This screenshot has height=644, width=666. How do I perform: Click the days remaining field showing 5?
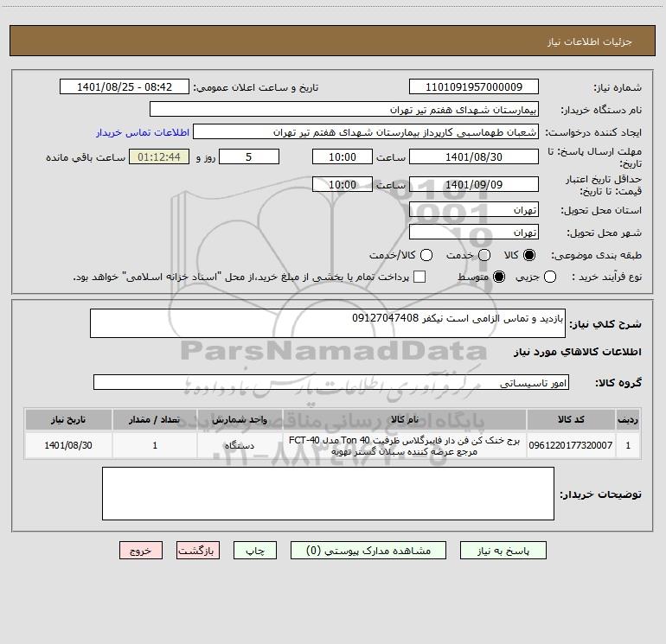[x=249, y=156]
